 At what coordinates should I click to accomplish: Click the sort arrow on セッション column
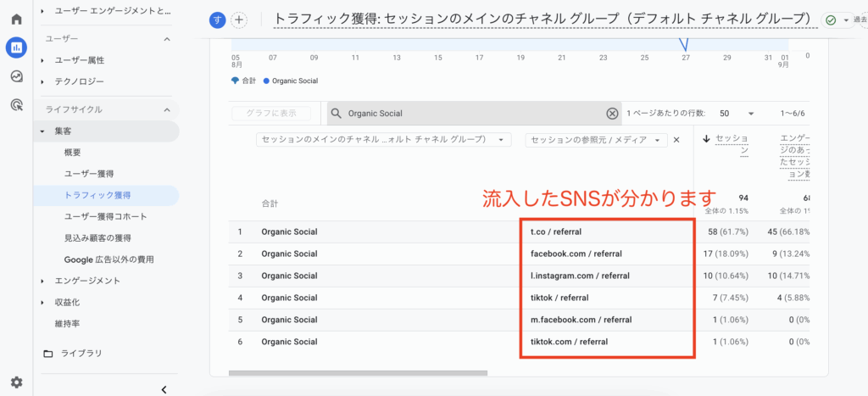click(x=706, y=139)
